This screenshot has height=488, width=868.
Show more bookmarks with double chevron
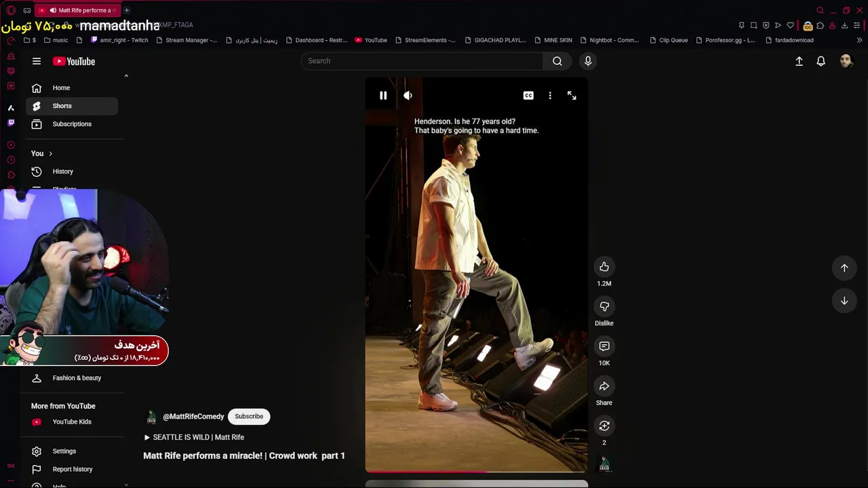click(x=860, y=40)
